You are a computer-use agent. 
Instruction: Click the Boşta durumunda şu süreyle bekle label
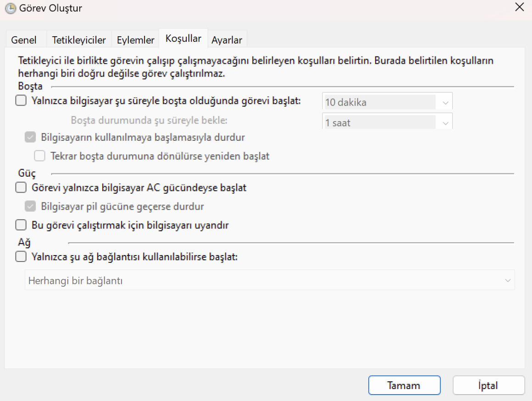149,120
